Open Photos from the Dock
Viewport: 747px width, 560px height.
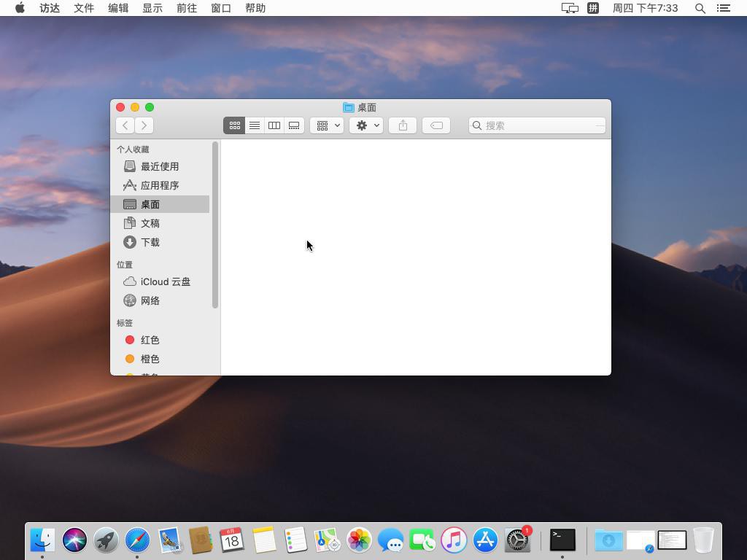(359, 540)
